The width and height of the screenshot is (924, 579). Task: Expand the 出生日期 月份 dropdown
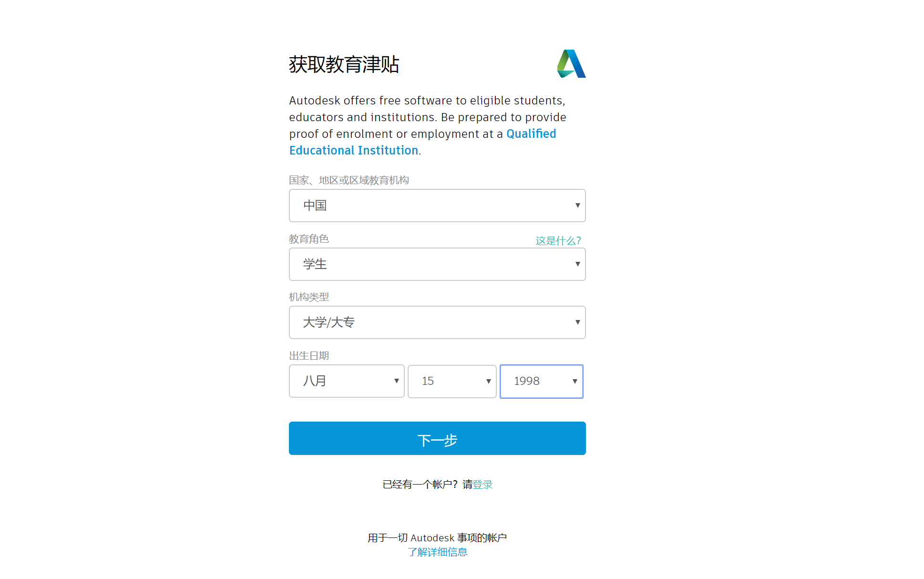(346, 381)
